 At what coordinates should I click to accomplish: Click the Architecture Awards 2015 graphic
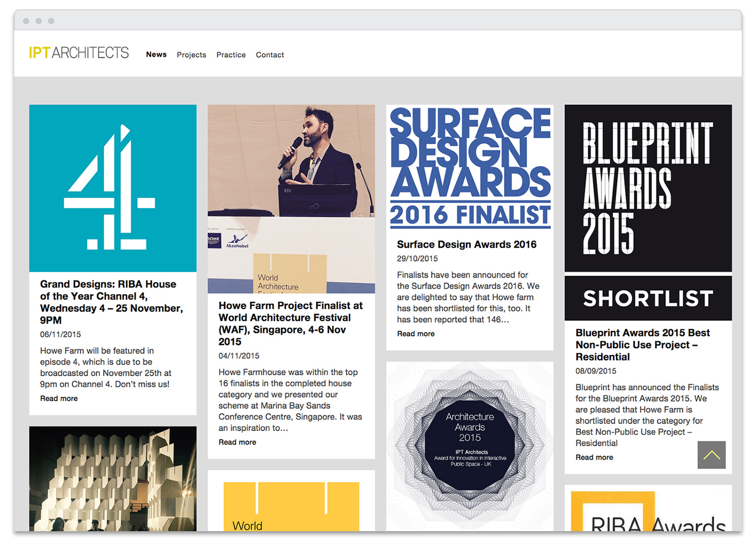[x=470, y=445]
